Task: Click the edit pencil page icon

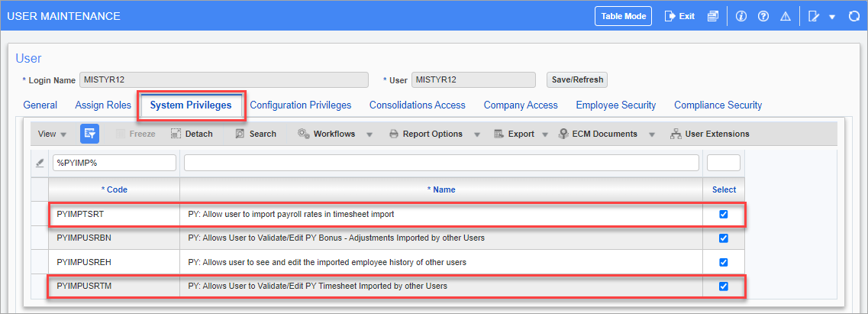Action: 813,16
